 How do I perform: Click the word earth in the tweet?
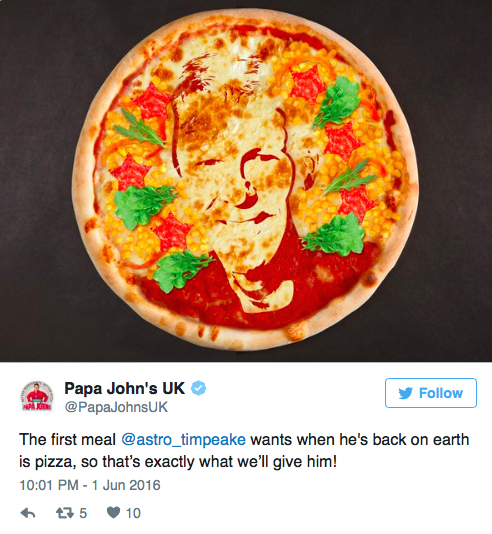(x=451, y=439)
